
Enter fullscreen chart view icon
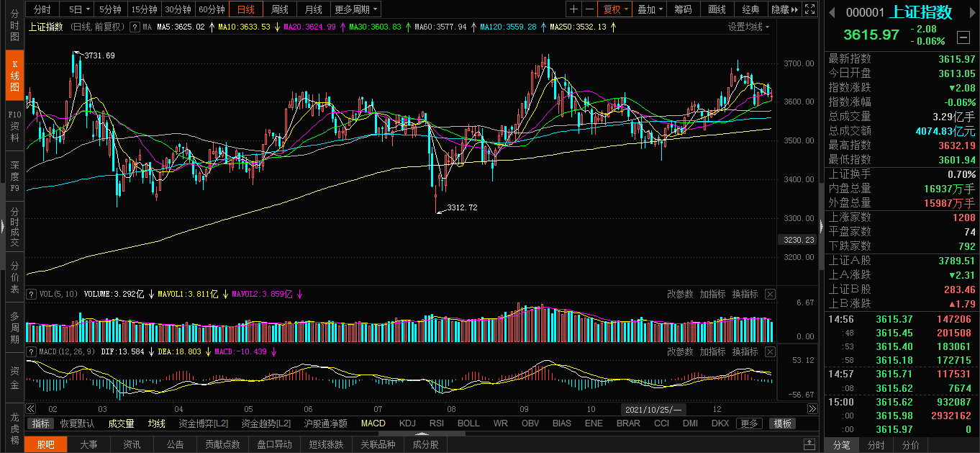coord(810,9)
